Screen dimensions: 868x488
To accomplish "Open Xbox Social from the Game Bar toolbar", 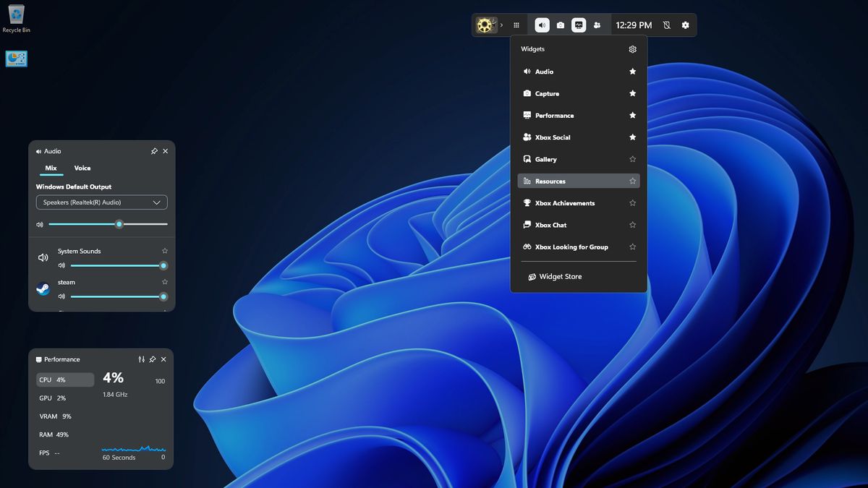I will (x=597, y=24).
